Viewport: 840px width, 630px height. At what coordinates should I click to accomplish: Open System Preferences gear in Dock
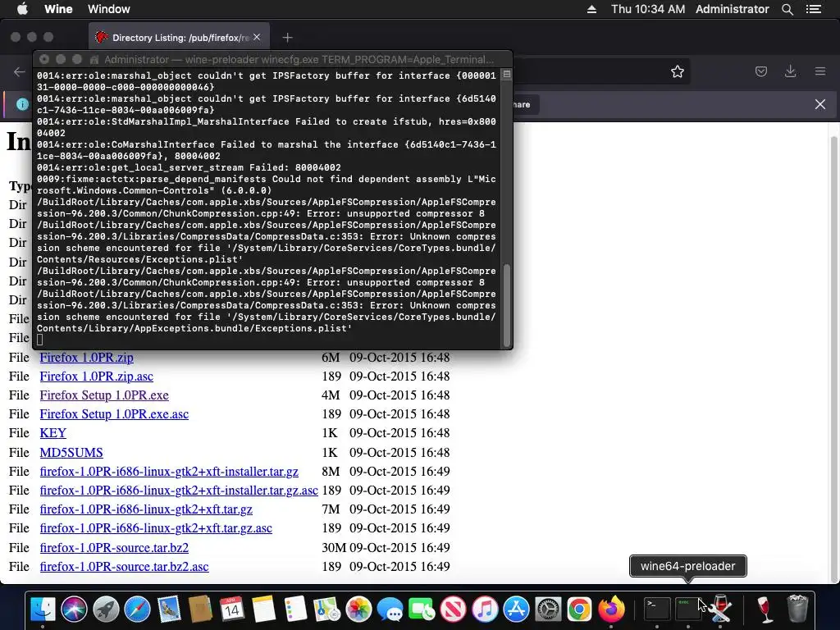[547, 609]
